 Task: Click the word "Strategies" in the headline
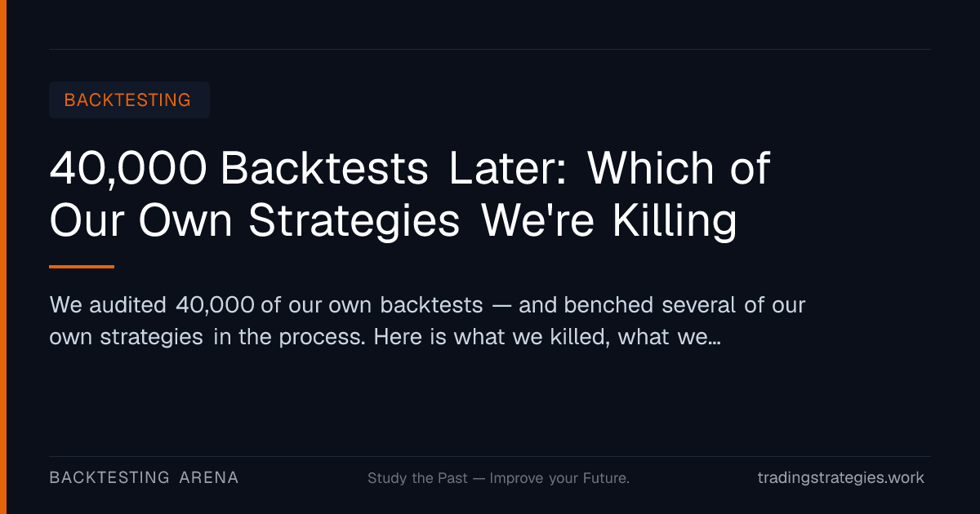(x=354, y=222)
